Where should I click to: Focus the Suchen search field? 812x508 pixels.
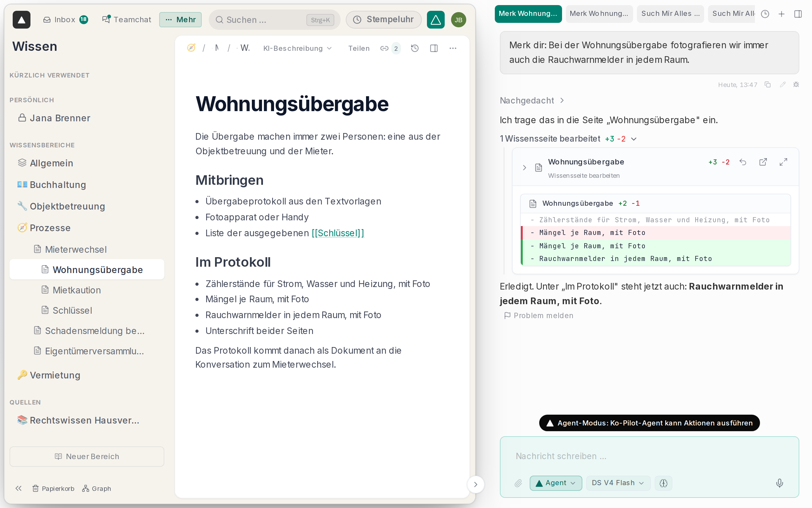274,20
